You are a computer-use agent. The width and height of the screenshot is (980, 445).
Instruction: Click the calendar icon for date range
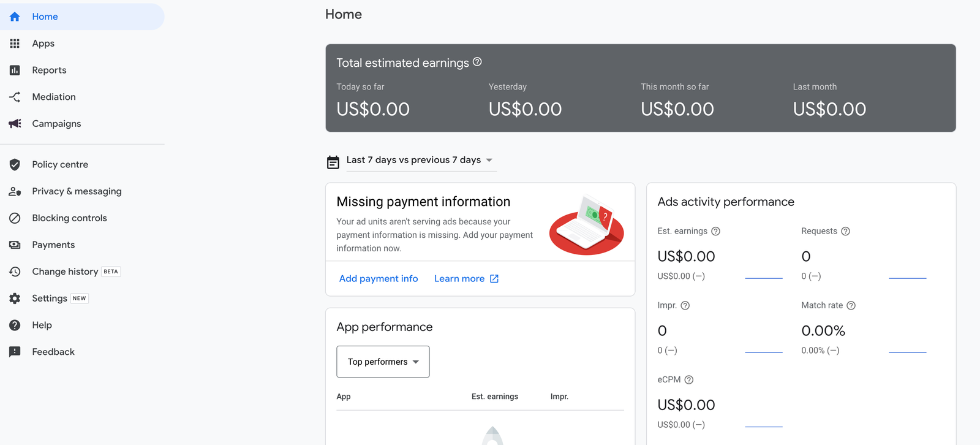[333, 162]
